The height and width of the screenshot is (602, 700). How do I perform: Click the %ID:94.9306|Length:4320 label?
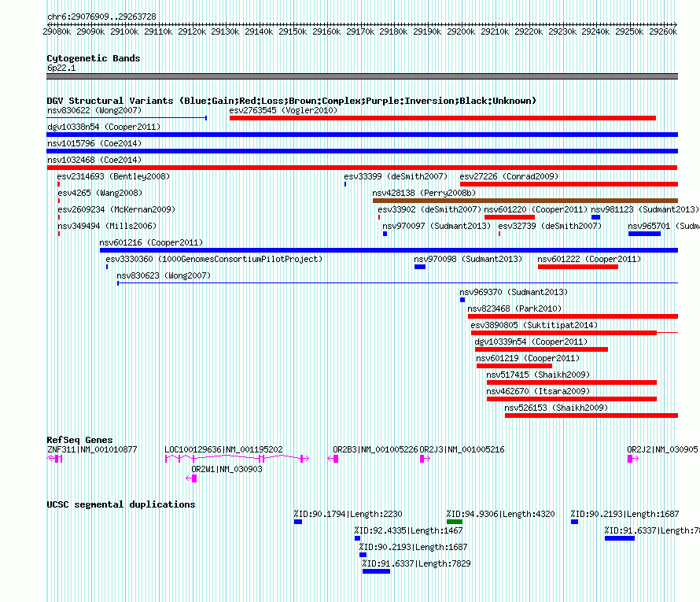[x=500, y=514]
